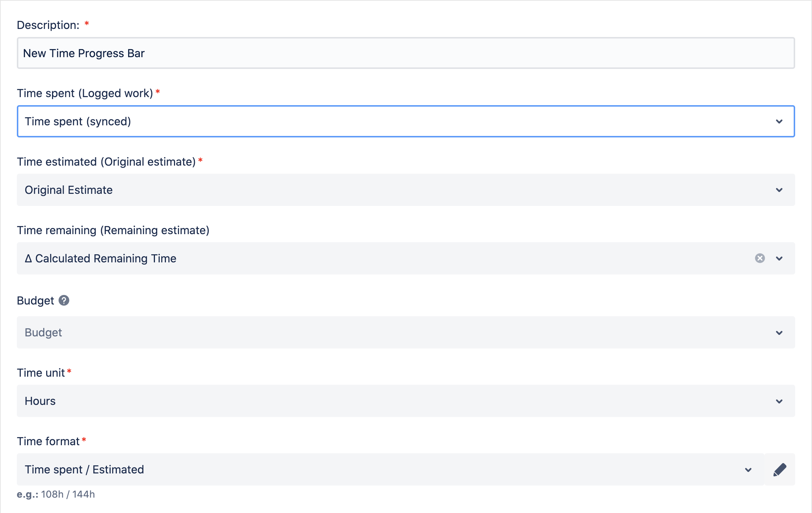812x513 pixels.
Task: Open the Time spent / Estimated format dropdown
Action: pyautogui.click(x=366, y=469)
